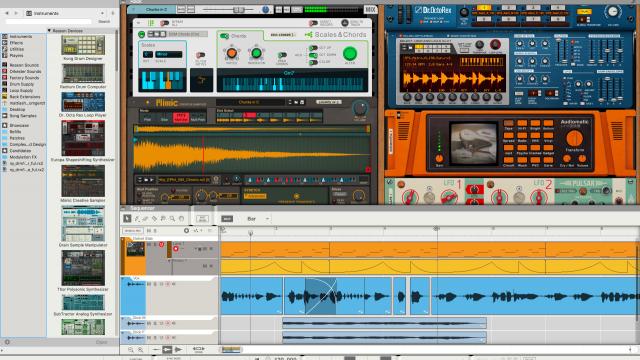Click the Dr. Octo Rex logo

[434, 9]
